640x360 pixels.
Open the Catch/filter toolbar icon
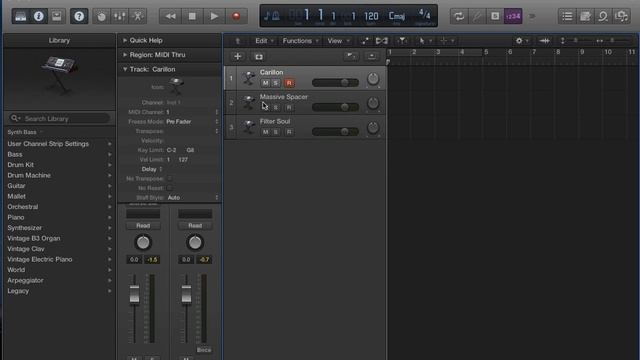coord(402,41)
